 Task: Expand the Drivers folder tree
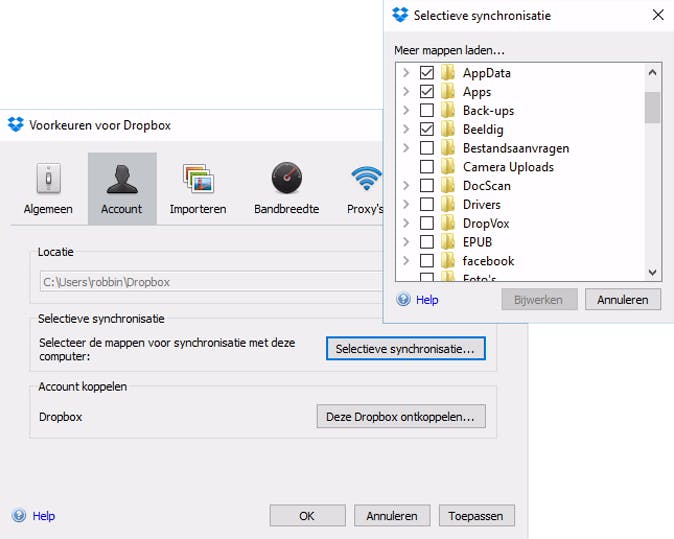[x=406, y=204]
